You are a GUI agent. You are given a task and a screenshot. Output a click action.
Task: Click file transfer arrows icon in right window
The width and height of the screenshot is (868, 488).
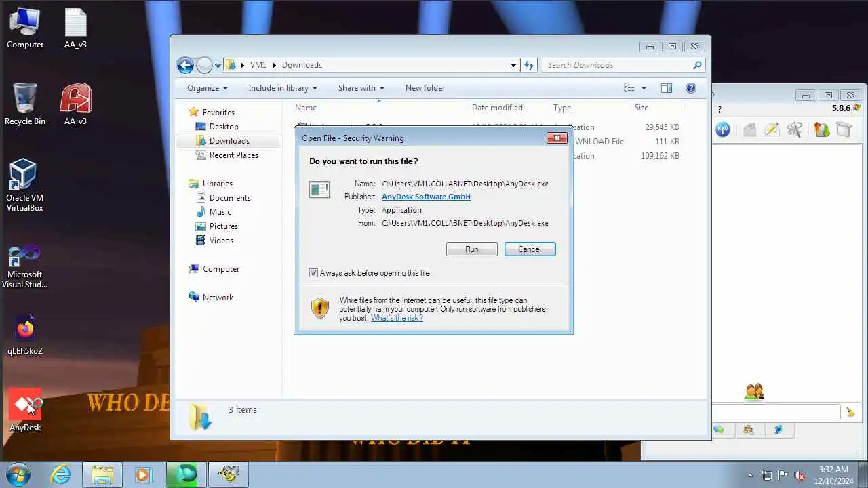pos(821,129)
